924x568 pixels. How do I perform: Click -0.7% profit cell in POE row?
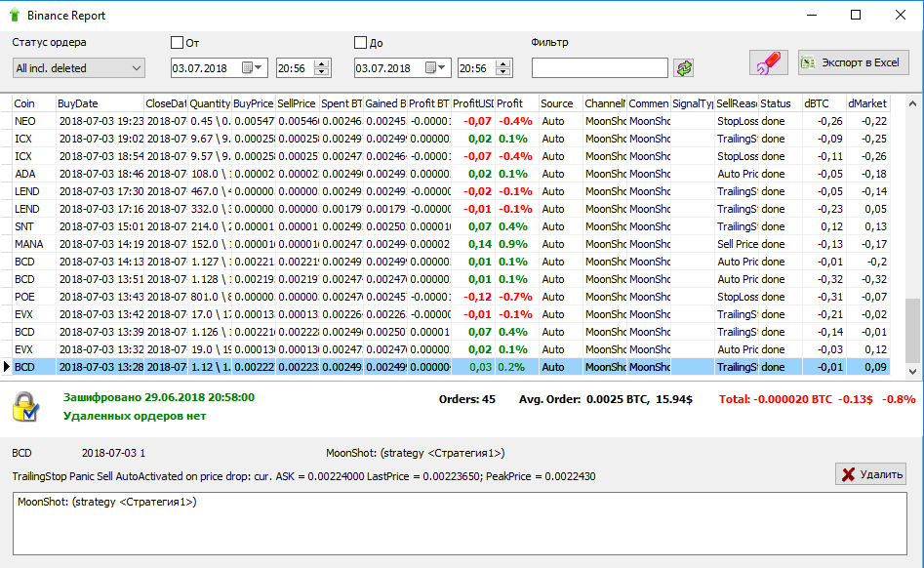point(515,297)
